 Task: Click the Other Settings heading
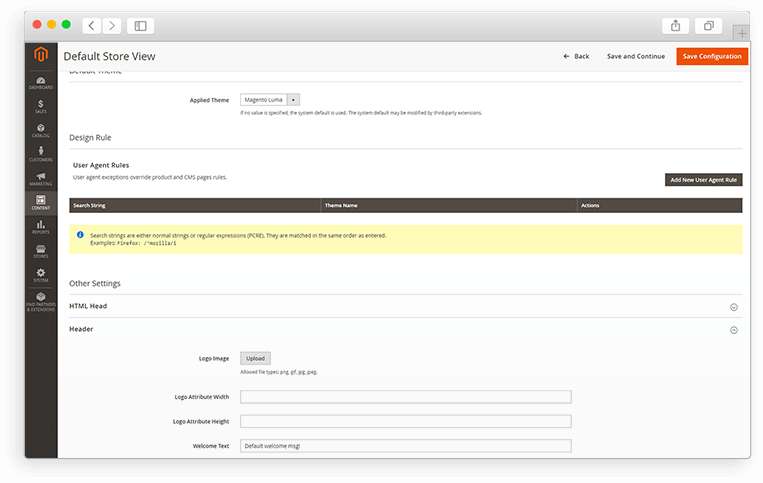click(94, 284)
